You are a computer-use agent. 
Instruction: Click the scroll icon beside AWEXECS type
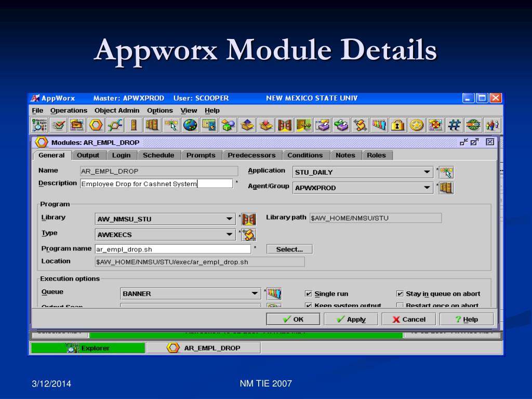[249, 235]
